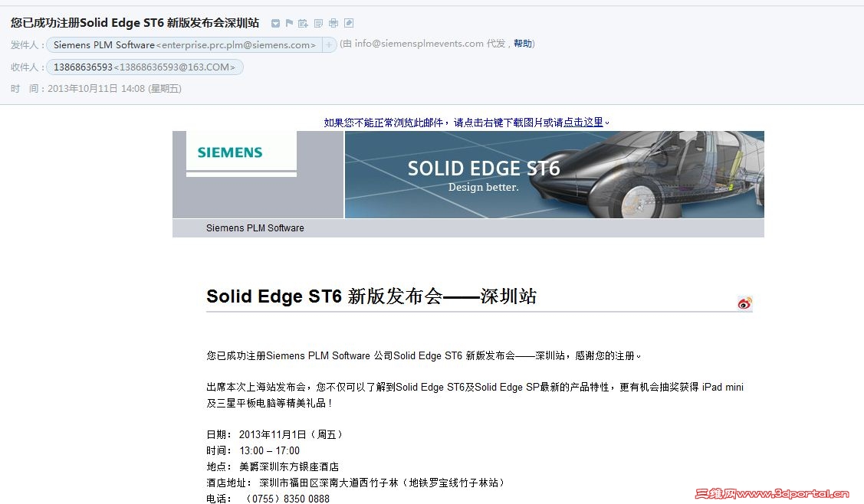864x504 pixels.
Task: Click the 点击这里 link to view online
Action: coord(583,122)
